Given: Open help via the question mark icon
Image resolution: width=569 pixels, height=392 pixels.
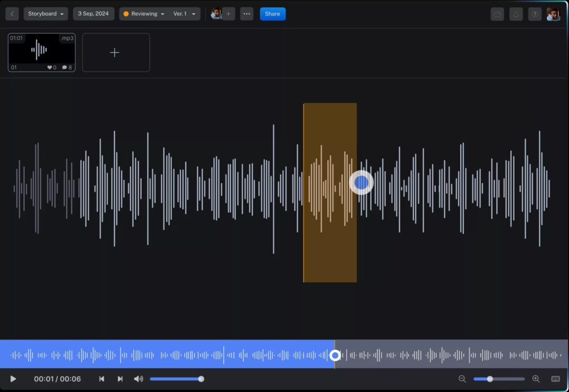Looking at the screenshot, I should pos(535,13).
